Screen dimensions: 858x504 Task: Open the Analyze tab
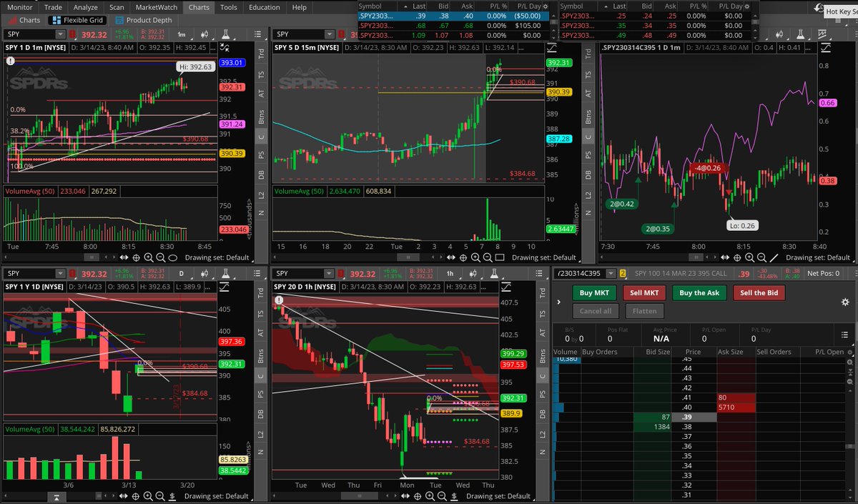click(x=86, y=7)
